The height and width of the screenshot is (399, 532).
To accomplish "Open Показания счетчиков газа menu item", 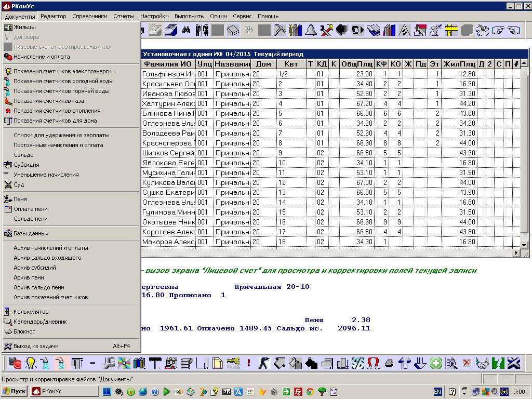I will (x=48, y=101).
